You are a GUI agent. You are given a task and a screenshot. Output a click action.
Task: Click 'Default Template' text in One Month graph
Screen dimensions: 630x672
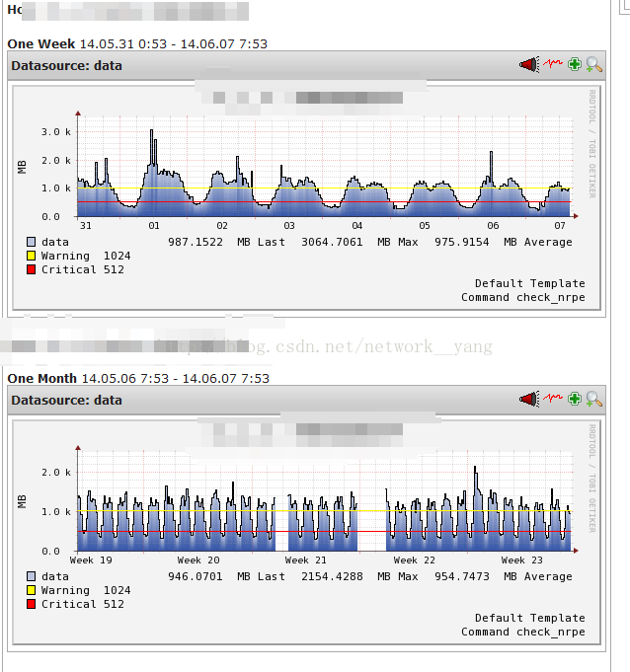tap(530, 618)
